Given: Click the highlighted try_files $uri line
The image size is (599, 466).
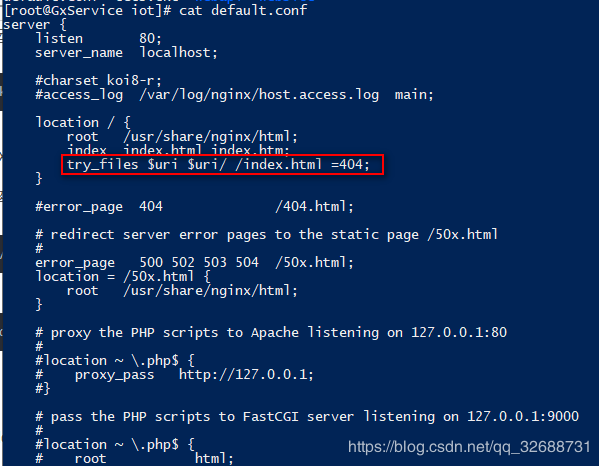Looking at the screenshot, I should click(x=218, y=165).
